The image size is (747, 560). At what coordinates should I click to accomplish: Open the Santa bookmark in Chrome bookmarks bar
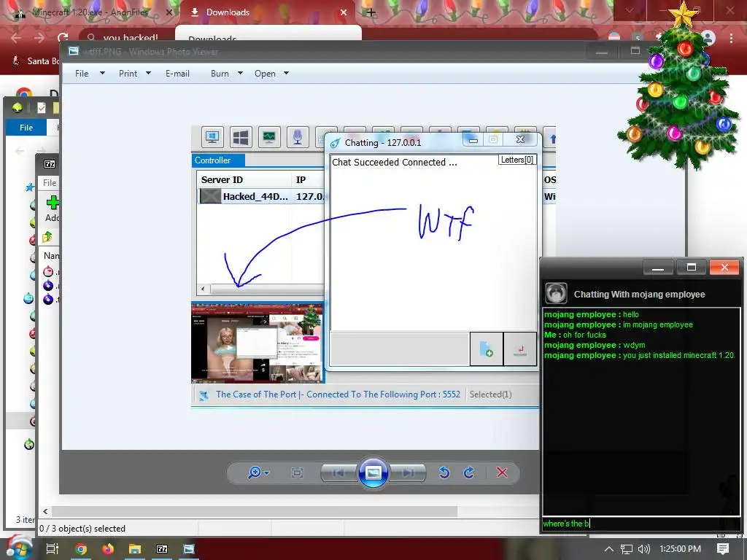pos(36,61)
